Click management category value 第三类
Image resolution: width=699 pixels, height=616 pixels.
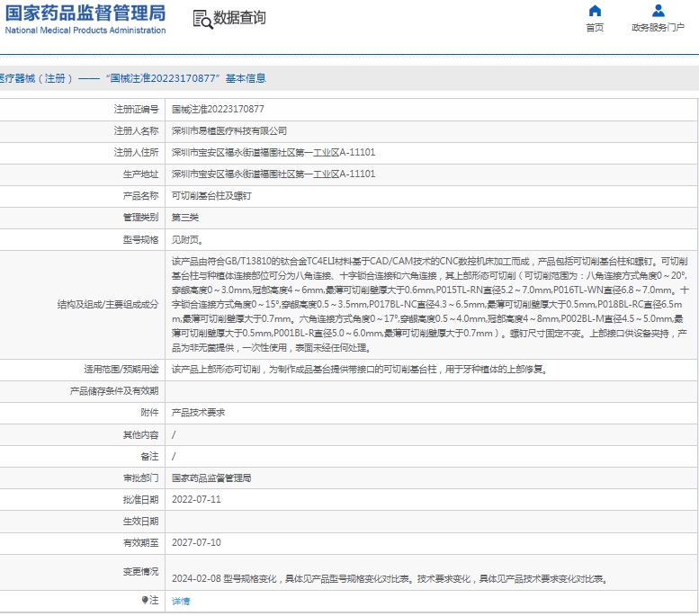[185, 218]
